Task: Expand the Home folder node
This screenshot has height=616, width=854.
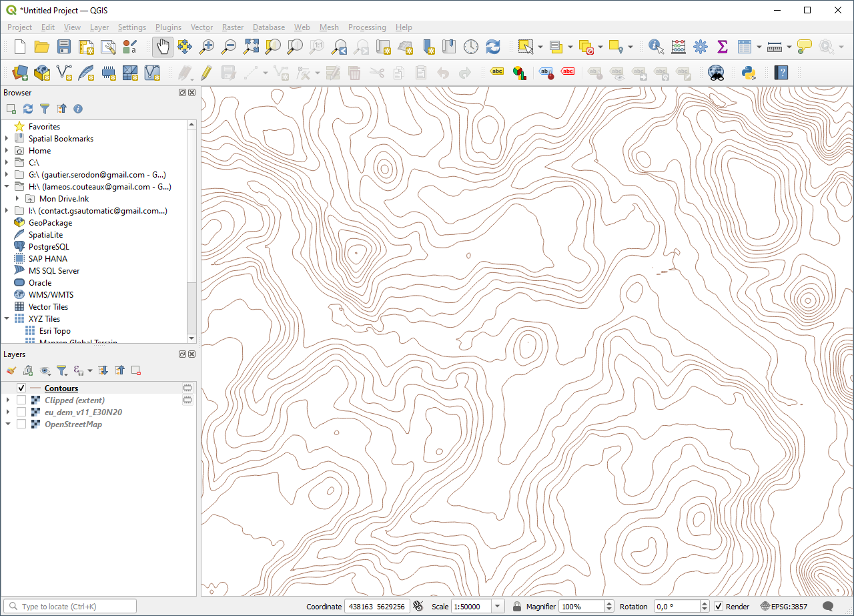Action: (7, 151)
